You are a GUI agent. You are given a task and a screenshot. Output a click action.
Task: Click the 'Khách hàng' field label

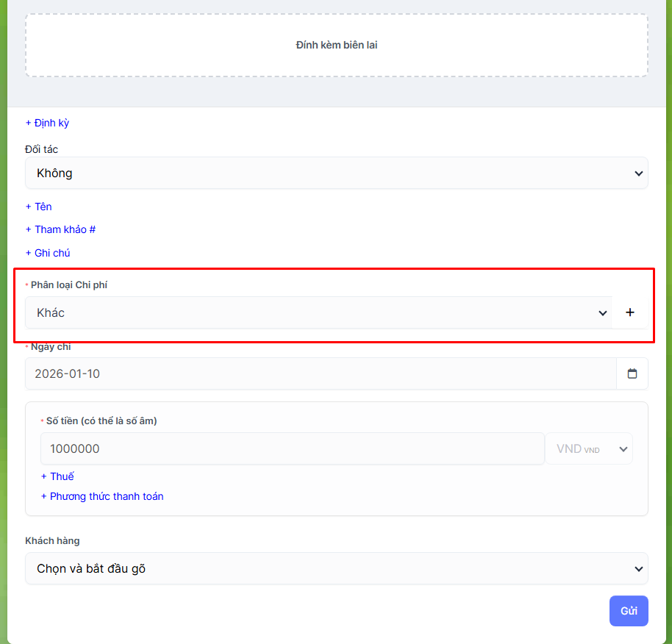(52, 540)
